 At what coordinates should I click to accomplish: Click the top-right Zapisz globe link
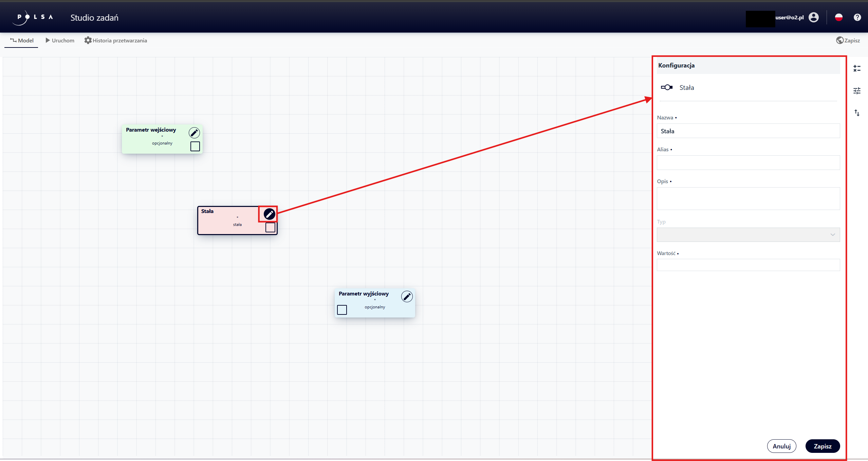pos(848,40)
